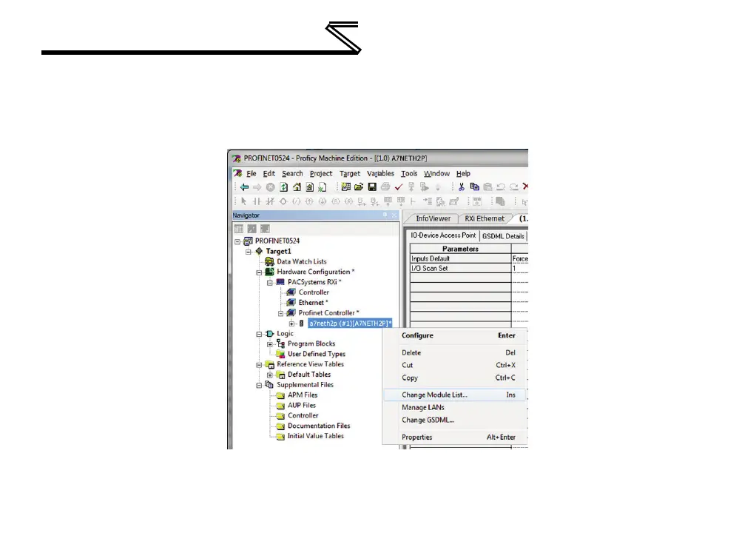Select the IO-Device Access Point tab
The width and height of the screenshot is (756, 533).
(442, 235)
